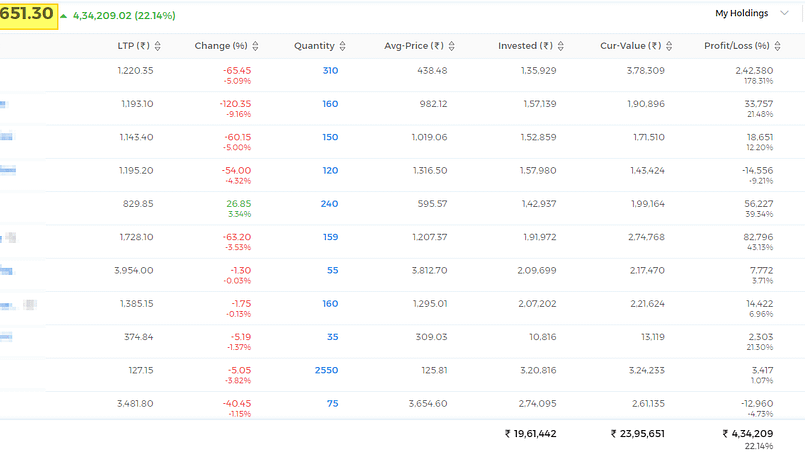
Task: Click total current value ₹ 23,95,651
Action: point(637,434)
